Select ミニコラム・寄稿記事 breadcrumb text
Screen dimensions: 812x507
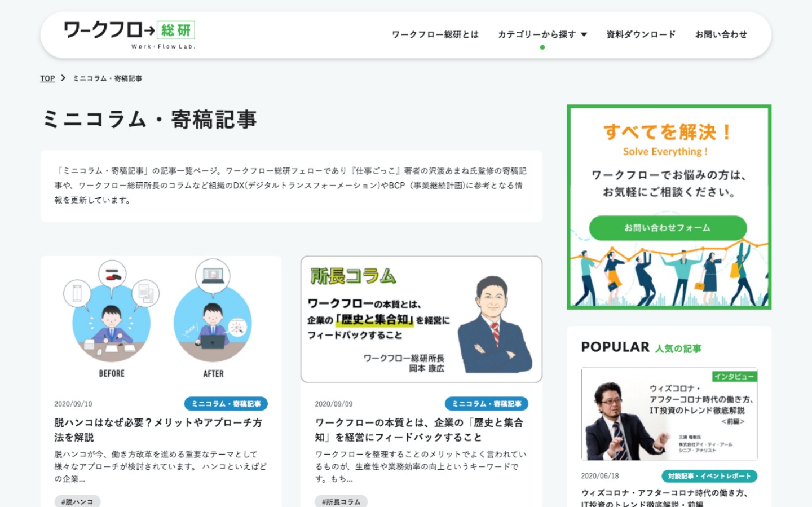107,78
